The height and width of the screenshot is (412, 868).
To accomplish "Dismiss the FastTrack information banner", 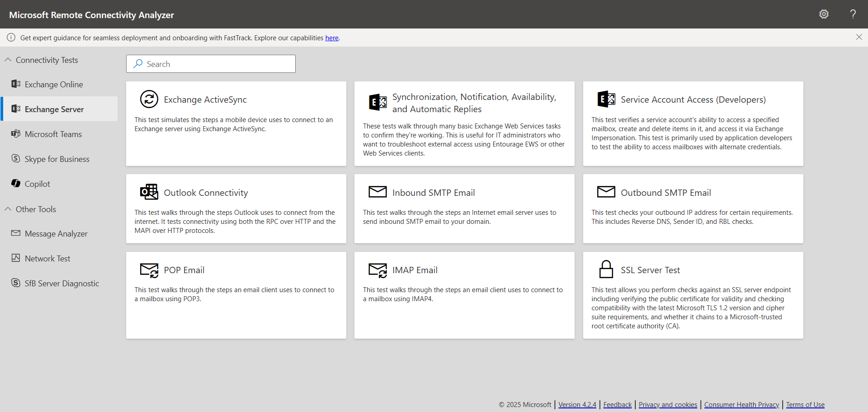I will click(x=859, y=37).
